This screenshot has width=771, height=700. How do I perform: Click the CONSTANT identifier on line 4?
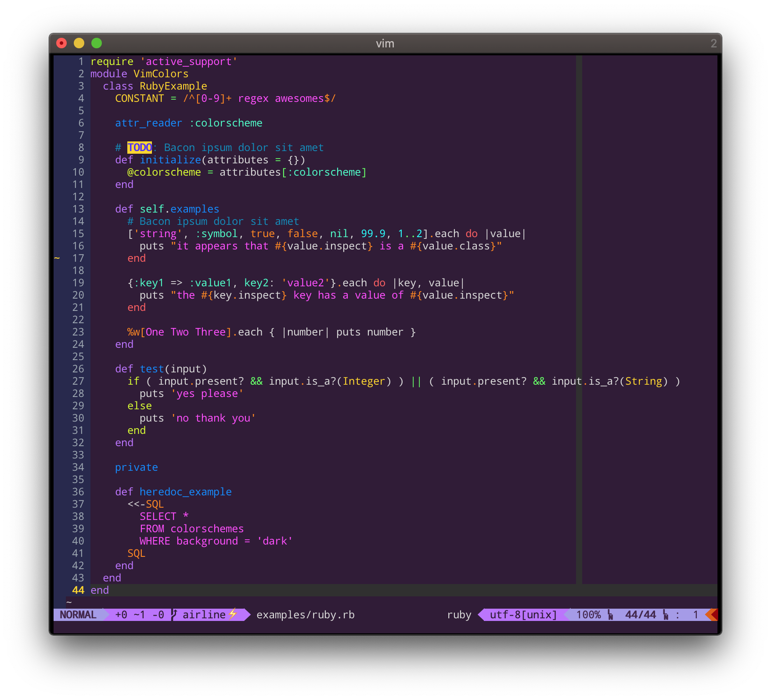point(140,98)
